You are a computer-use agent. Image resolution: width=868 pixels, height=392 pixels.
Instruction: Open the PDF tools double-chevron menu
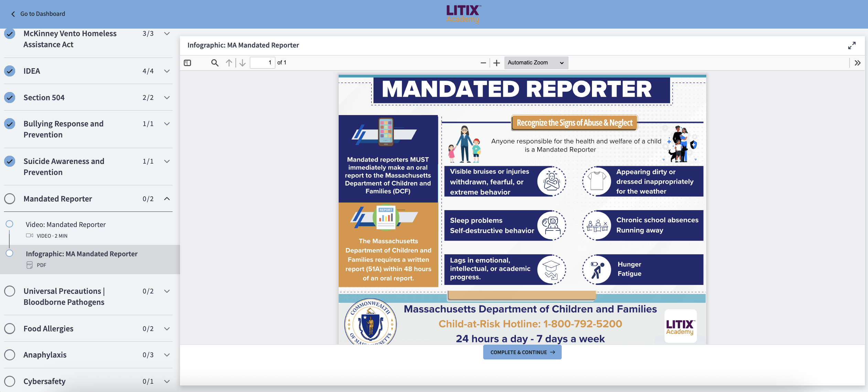point(857,63)
